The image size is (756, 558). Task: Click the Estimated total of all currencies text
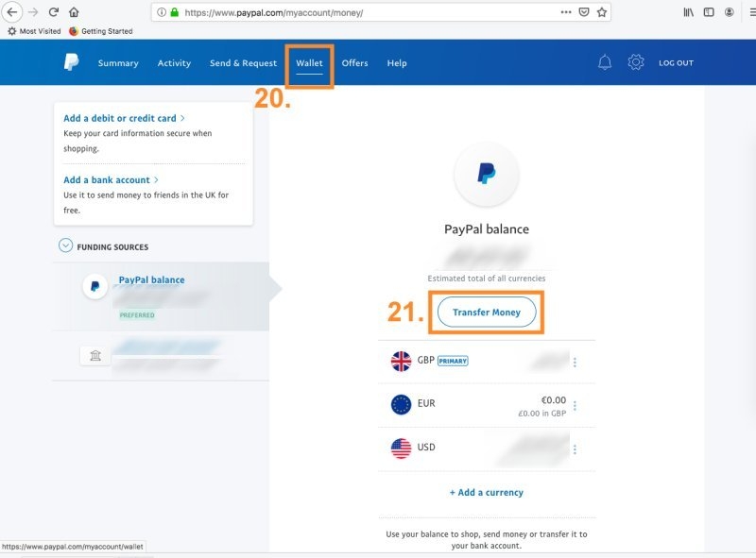487,279
